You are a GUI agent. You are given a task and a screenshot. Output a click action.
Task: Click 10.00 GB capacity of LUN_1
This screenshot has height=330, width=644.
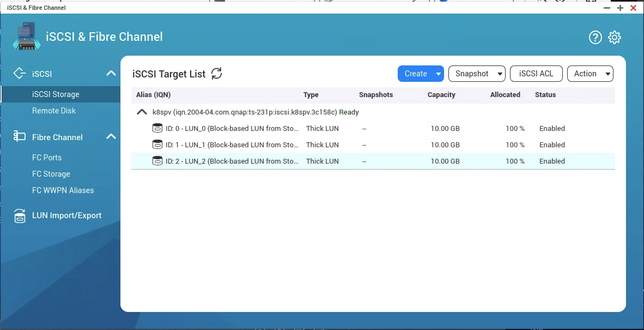coord(445,145)
